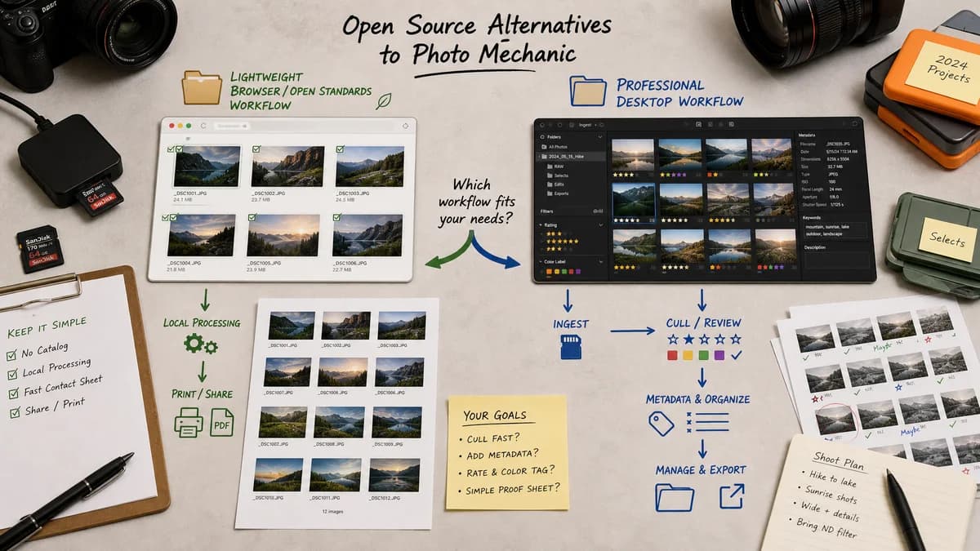Collapse the Color Label section chevron
Viewport: 980px width, 551px height.
point(601,262)
